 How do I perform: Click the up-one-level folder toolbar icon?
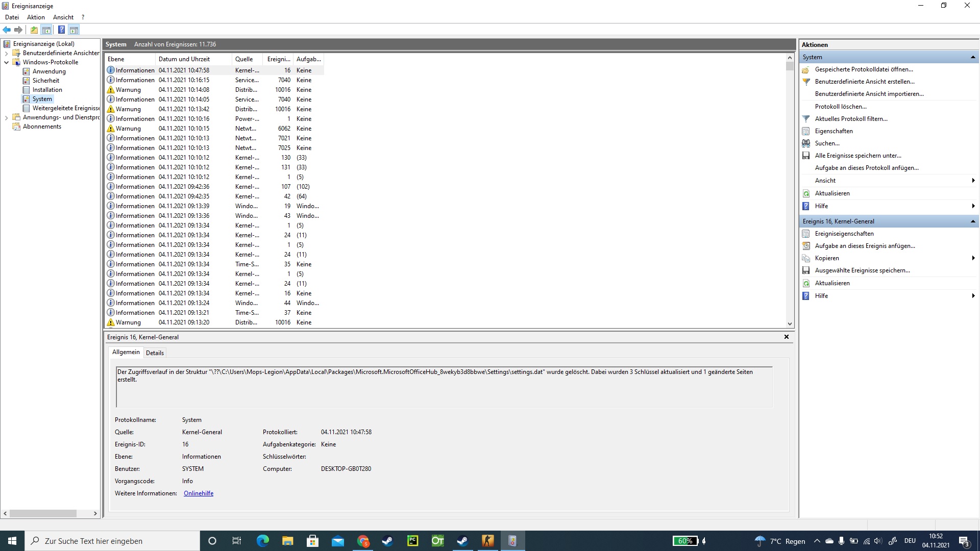[x=34, y=30]
